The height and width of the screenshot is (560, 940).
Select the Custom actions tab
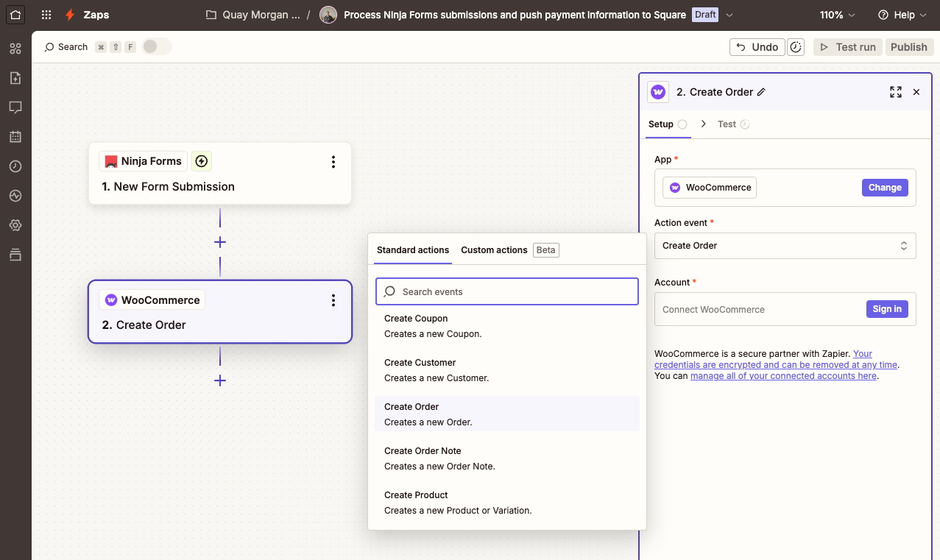click(x=494, y=250)
